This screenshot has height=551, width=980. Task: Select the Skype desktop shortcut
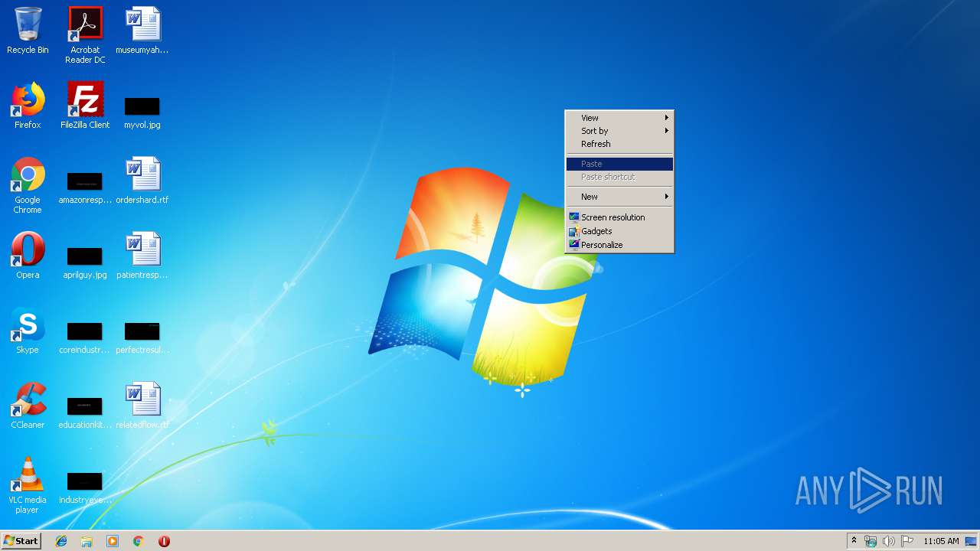click(x=28, y=331)
